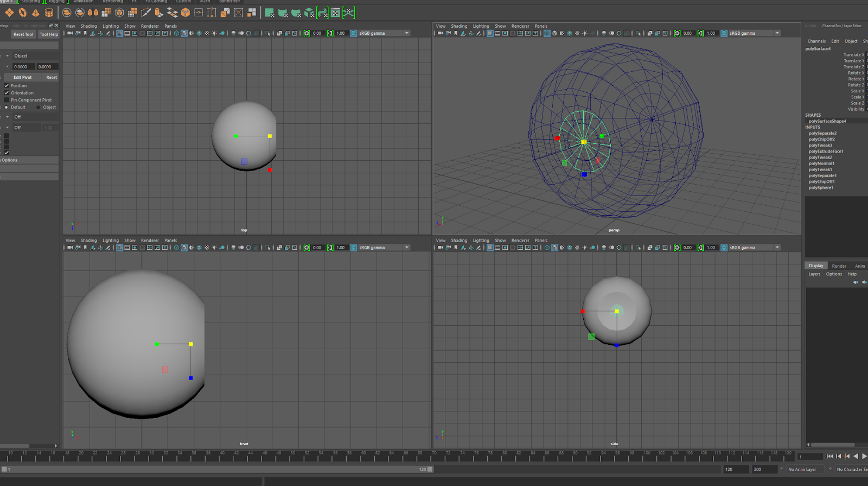The height and width of the screenshot is (486, 868).
Task: Click wireframe cube icon in top panel toolbar
Action: click(x=176, y=33)
